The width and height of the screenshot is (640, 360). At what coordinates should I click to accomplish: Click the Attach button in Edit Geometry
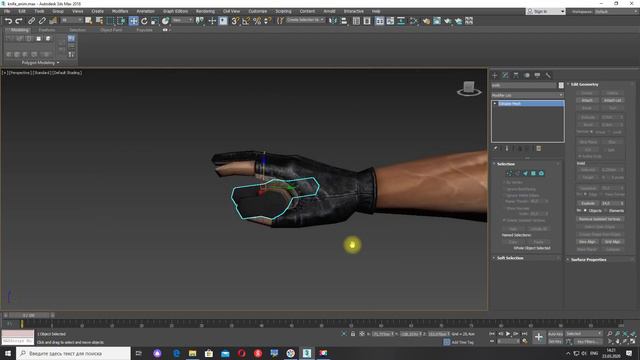tap(587, 100)
